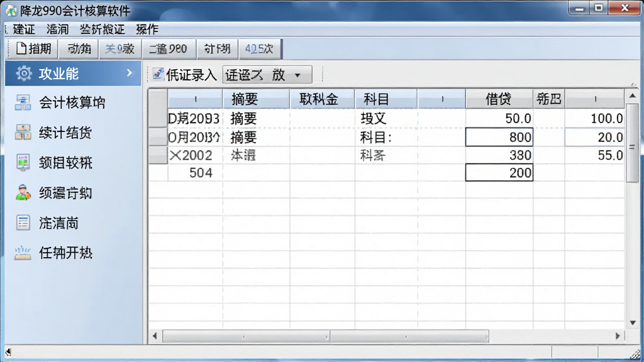This screenshot has width=644, height=362.
Task: Click the voucher entry icon next to 低证录入
Action: click(158, 74)
